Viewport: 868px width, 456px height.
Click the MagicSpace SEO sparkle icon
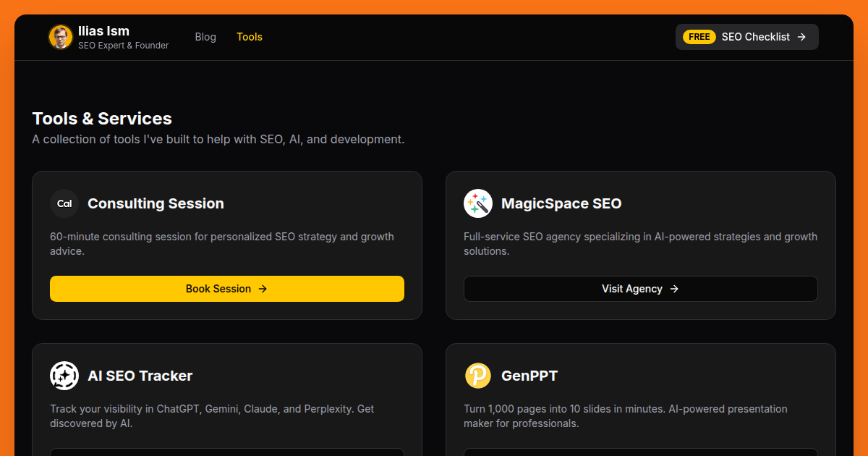(477, 203)
